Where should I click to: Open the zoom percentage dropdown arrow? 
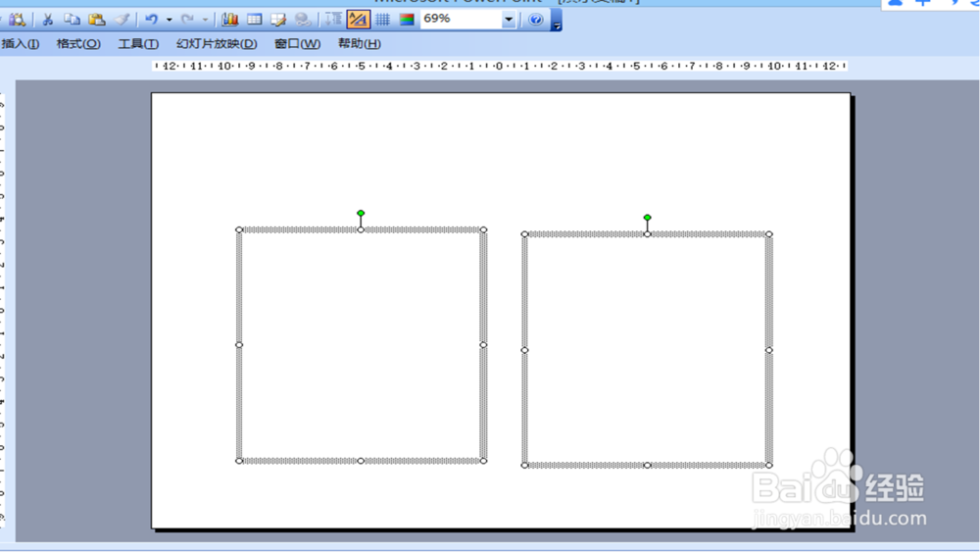[509, 20]
